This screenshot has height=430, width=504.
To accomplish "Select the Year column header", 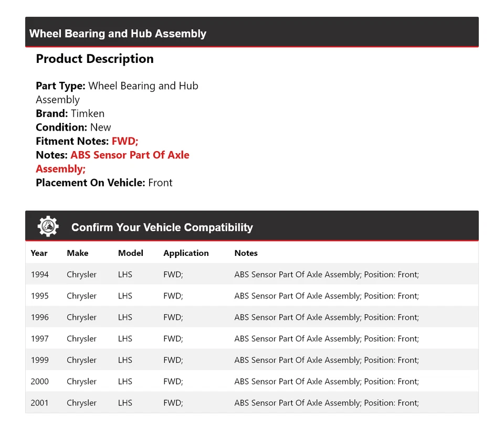I will [39, 253].
